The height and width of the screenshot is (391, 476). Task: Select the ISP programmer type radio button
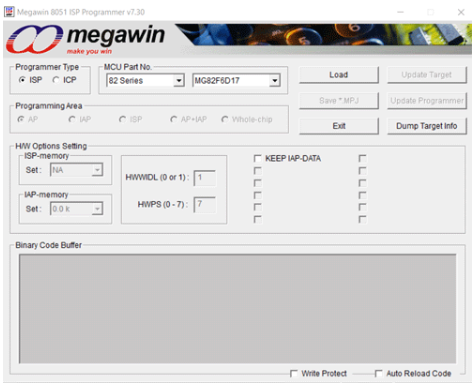pos(22,80)
